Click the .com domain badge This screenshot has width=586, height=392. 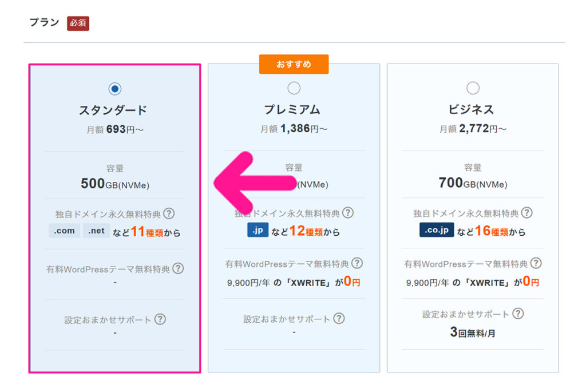pyautogui.click(x=65, y=231)
